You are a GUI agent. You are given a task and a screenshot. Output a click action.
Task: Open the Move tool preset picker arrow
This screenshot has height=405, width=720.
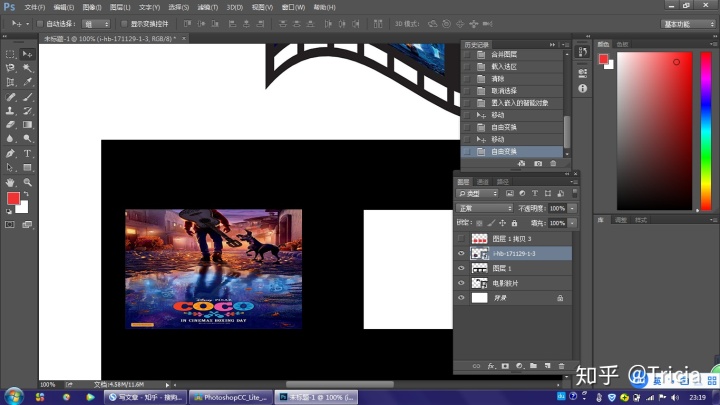click(28, 24)
